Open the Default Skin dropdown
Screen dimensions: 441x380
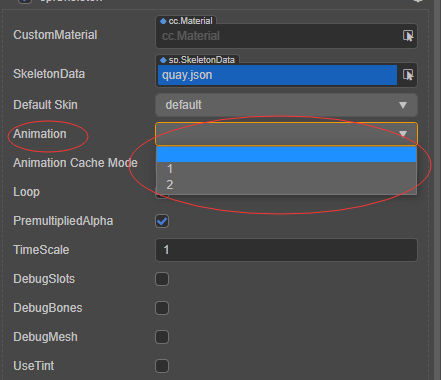pyautogui.click(x=286, y=105)
